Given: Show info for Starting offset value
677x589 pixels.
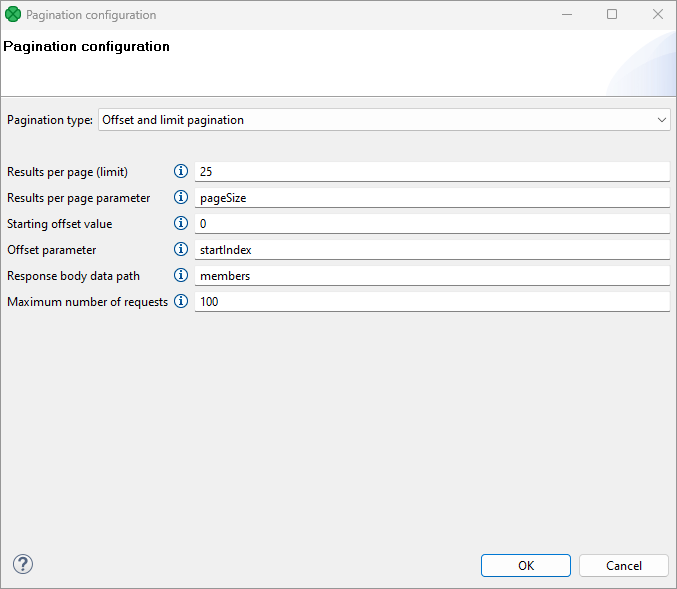Looking at the screenshot, I should coord(181,224).
